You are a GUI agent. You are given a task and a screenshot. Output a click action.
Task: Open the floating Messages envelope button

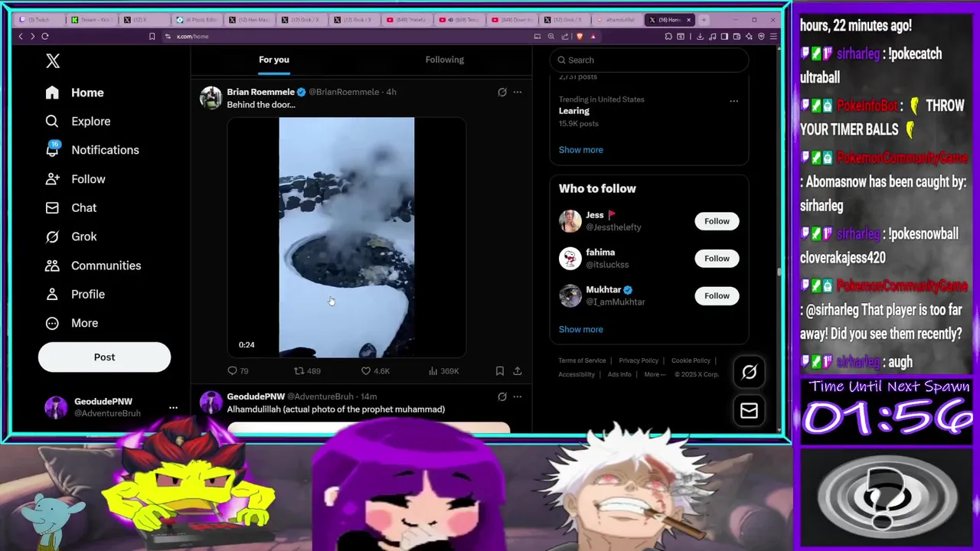pyautogui.click(x=749, y=411)
